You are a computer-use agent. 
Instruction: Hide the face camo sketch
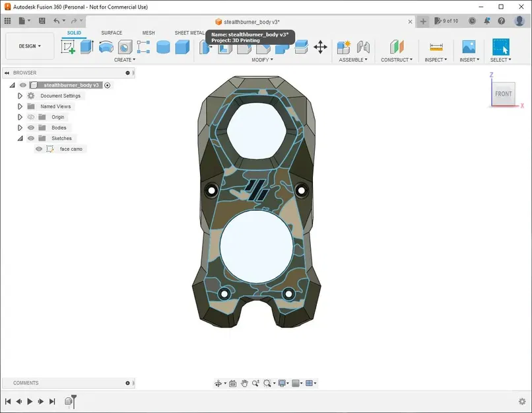click(39, 149)
